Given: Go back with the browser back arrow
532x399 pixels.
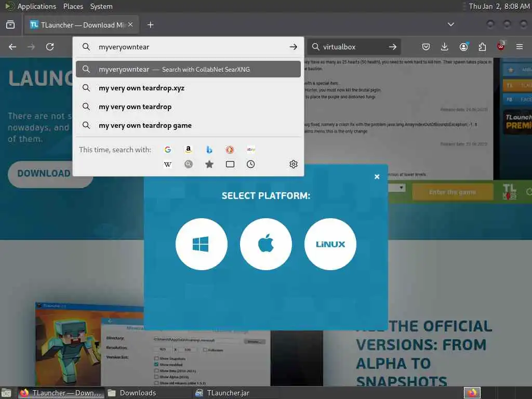Looking at the screenshot, I should coord(12,47).
